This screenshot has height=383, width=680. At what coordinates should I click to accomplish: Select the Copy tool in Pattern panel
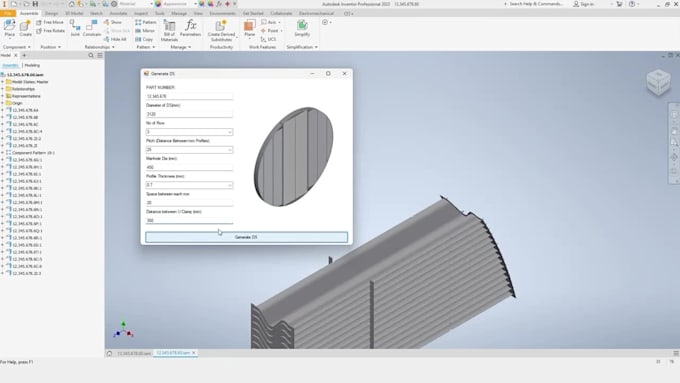coord(144,39)
